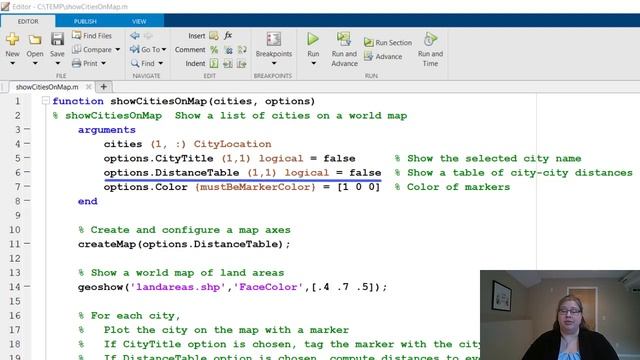
Task: Expand the Go To dropdown arrow
Action: pyautogui.click(x=164, y=50)
